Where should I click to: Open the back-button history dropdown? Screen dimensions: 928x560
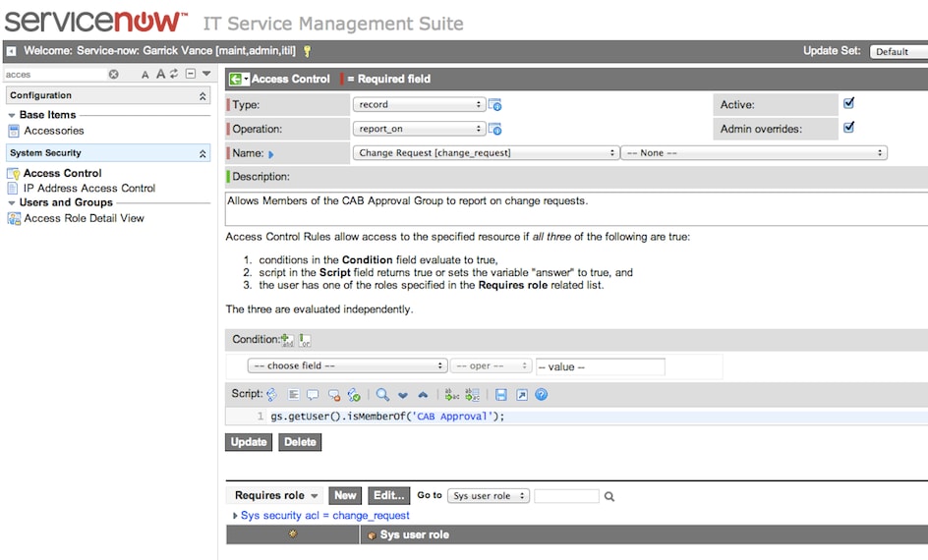point(246,80)
